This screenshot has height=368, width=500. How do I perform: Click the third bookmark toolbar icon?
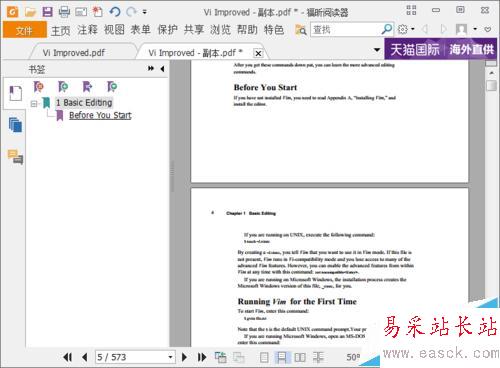pos(87,87)
